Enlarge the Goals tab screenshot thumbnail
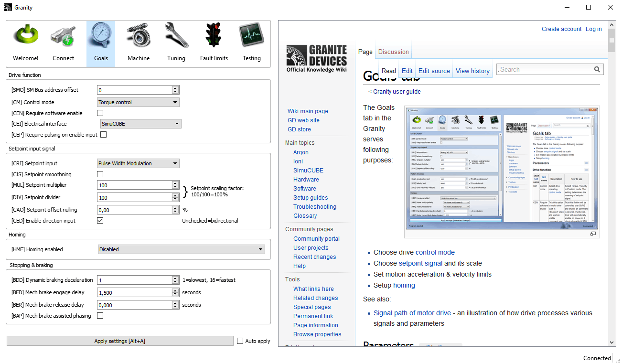 (502, 168)
